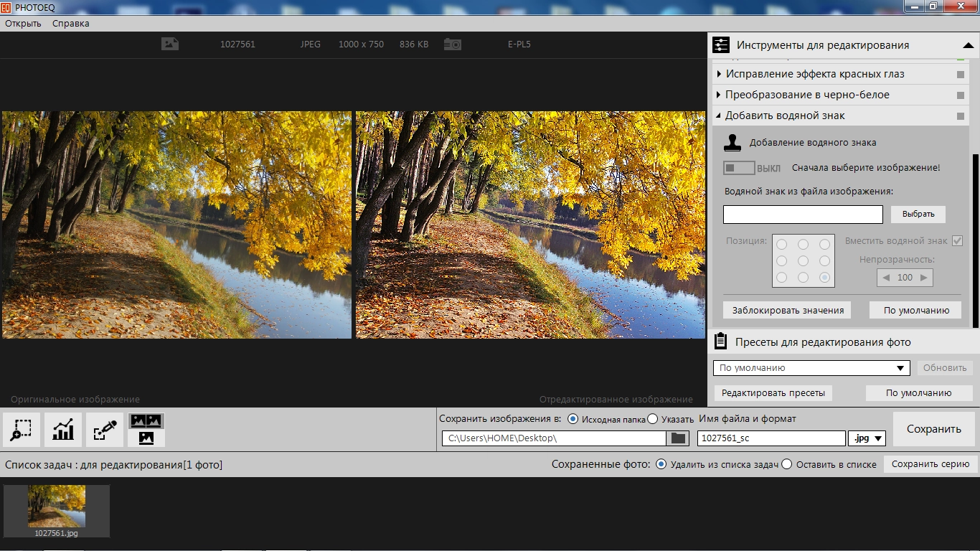Click the presets clipboard icon
Screen dimensions: 980x551
click(x=721, y=342)
